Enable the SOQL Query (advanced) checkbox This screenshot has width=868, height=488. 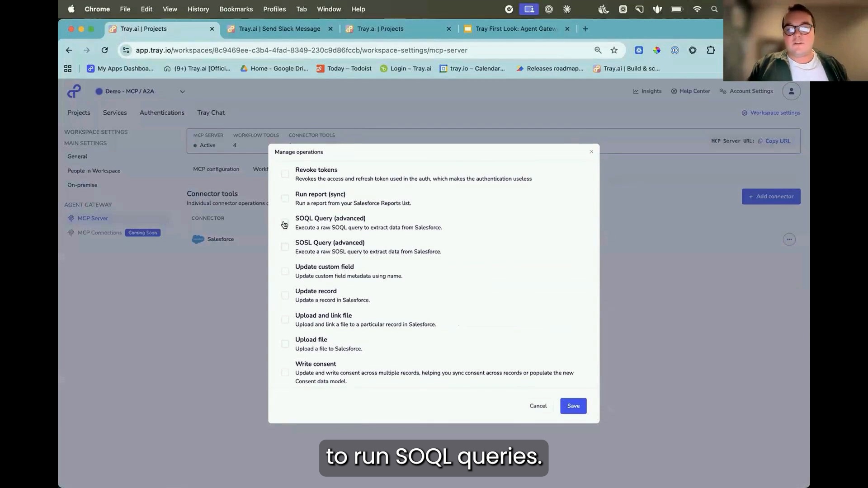[x=285, y=222]
